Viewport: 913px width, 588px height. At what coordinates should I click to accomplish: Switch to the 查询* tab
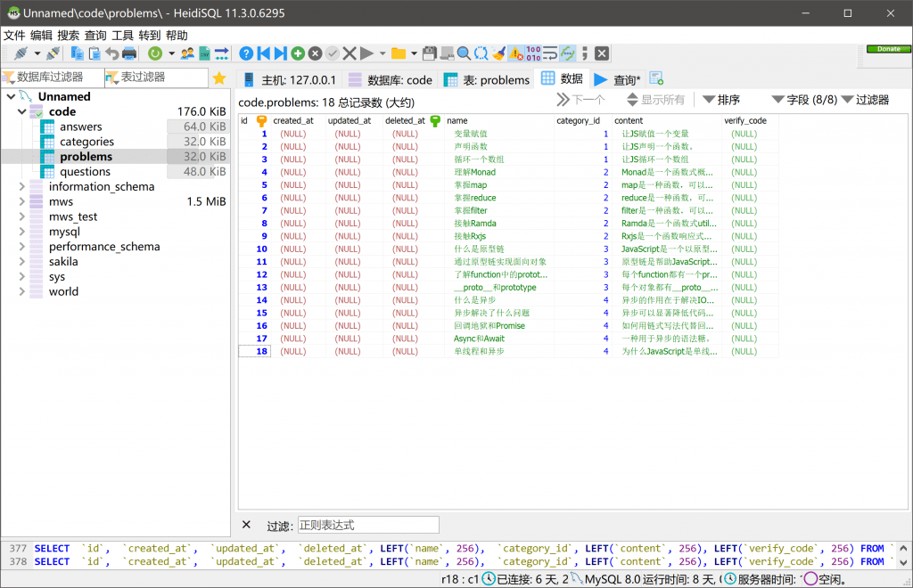[617, 79]
